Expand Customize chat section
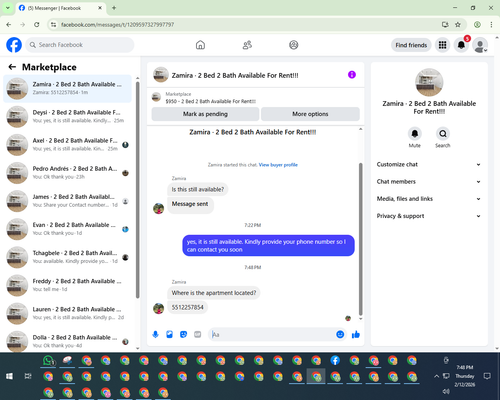This screenshot has width=500, height=400. [429, 164]
